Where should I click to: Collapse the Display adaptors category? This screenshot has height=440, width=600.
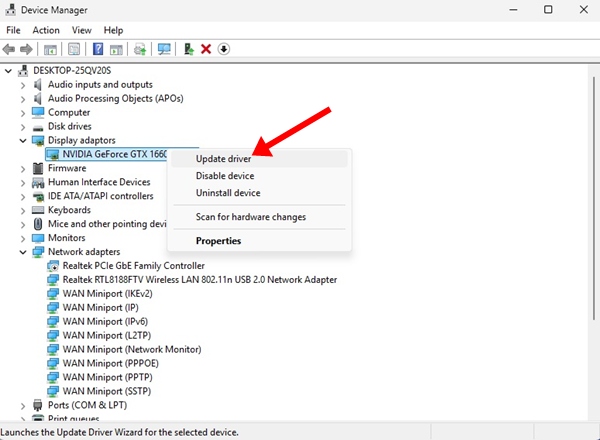pyautogui.click(x=24, y=141)
